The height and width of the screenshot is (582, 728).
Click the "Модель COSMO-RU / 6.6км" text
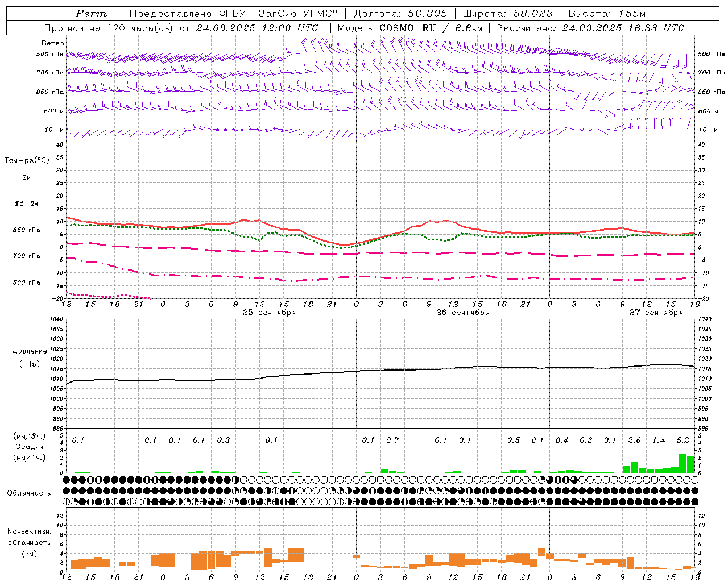(409, 28)
